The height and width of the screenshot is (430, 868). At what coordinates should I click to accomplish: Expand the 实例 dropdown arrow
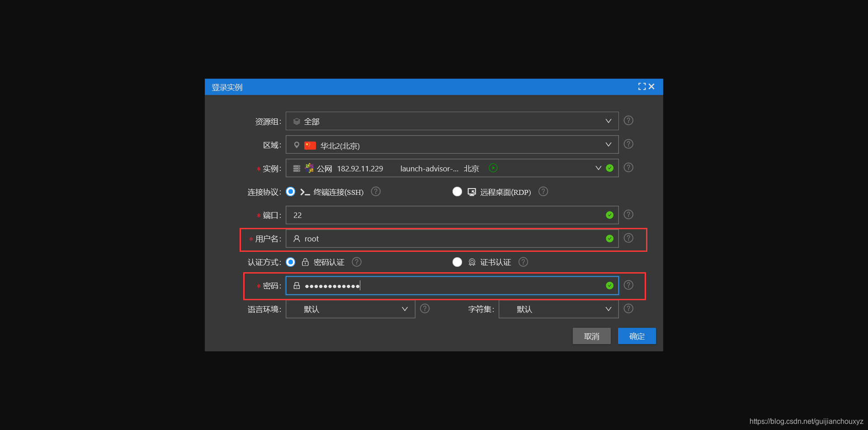click(x=598, y=168)
